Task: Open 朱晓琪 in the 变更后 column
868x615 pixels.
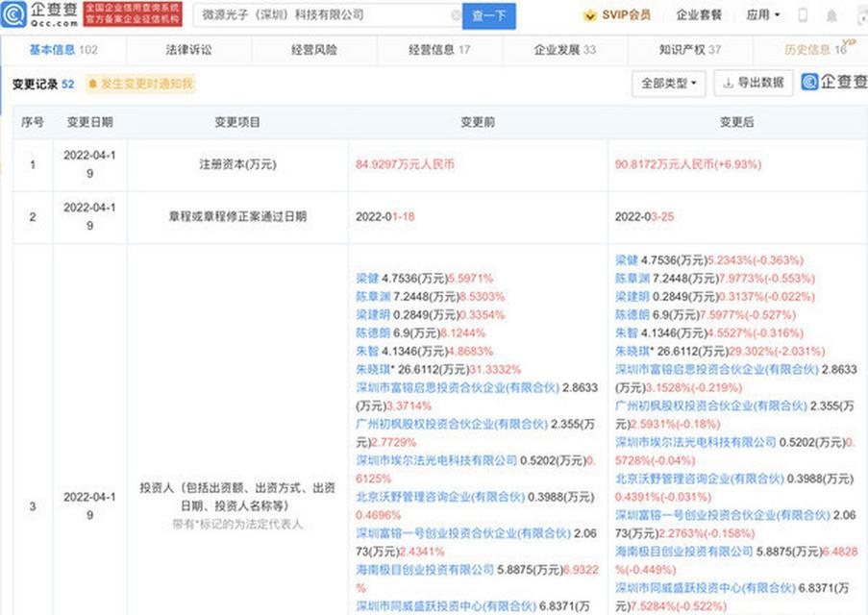Action: (632, 351)
